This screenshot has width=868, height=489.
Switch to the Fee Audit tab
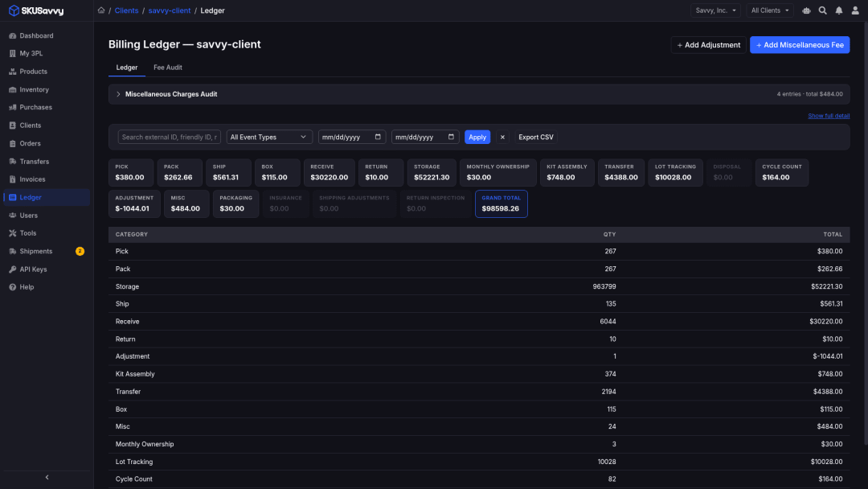[x=168, y=68]
